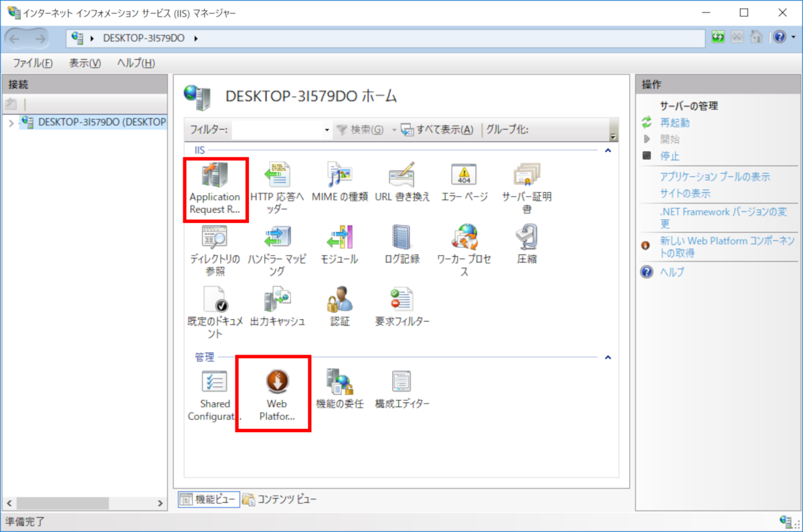
Task: Click right arrow of connections scrollbar
Action: pos(161,503)
